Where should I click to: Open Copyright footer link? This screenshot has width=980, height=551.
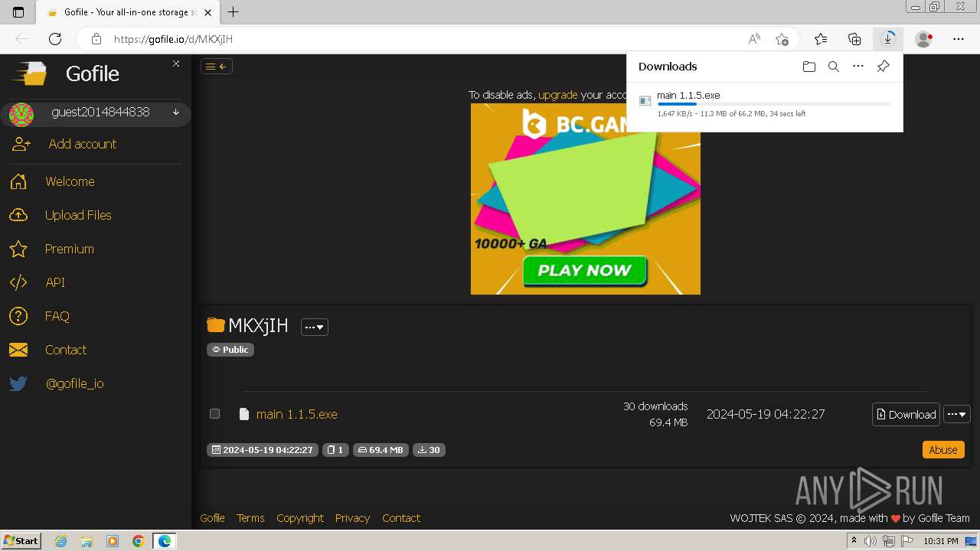tap(300, 518)
